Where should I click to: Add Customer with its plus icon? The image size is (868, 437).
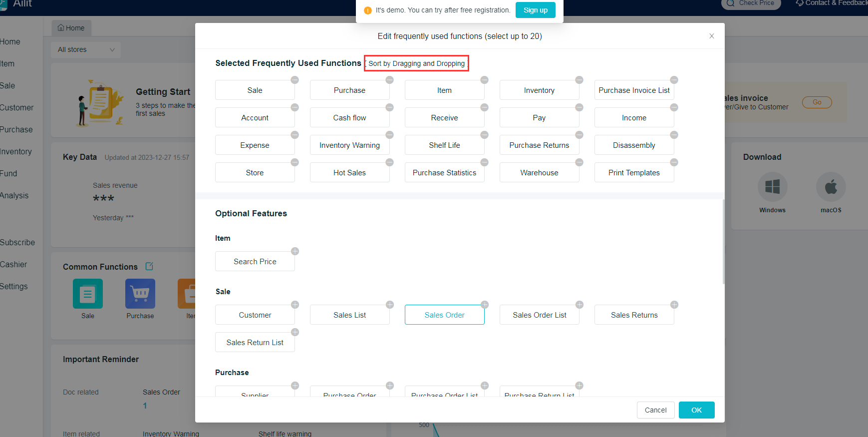(x=295, y=305)
